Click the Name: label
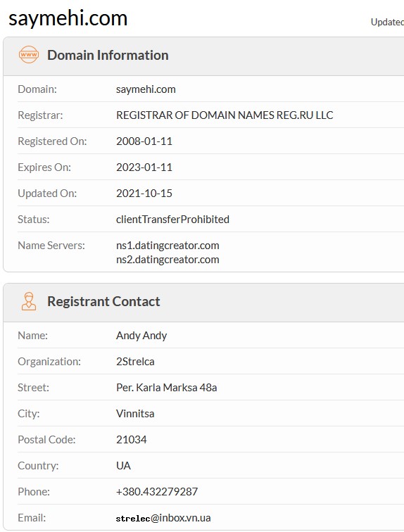404x532 pixels. tap(32, 336)
